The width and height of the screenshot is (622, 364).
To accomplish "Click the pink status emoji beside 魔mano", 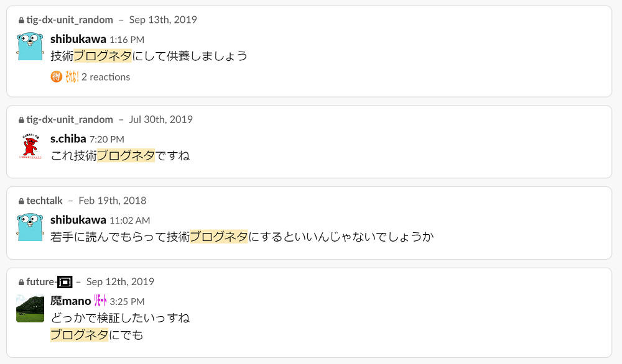I will [x=100, y=301].
